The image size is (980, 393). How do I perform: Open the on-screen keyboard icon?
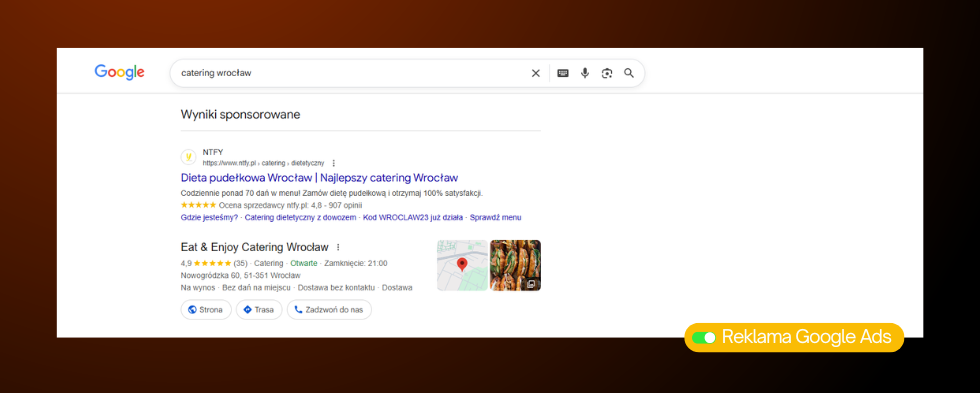pos(563,73)
